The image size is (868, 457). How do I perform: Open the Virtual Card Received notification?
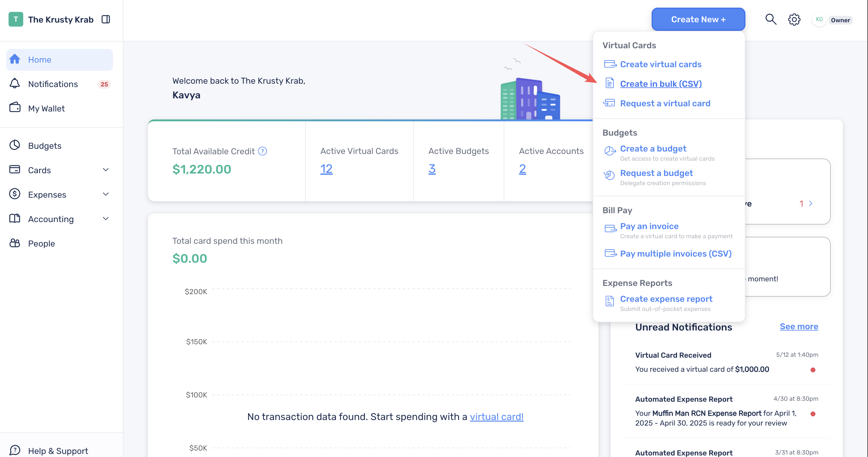[726, 362]
